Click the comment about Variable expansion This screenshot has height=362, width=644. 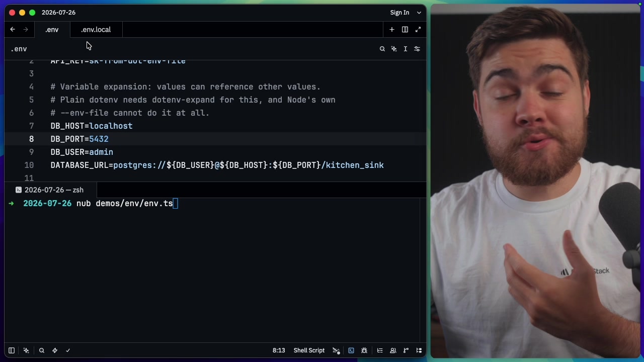[186, 87]
